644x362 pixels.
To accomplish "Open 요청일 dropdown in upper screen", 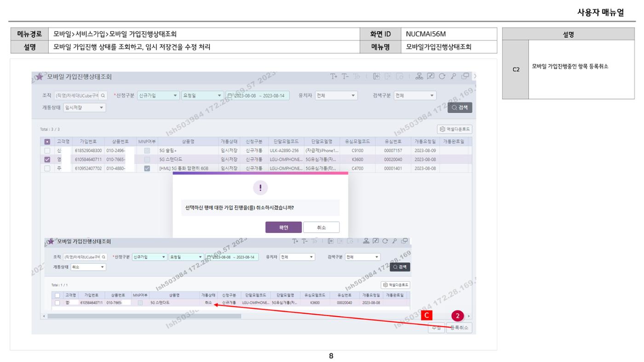I will click(x=202, y=96).
